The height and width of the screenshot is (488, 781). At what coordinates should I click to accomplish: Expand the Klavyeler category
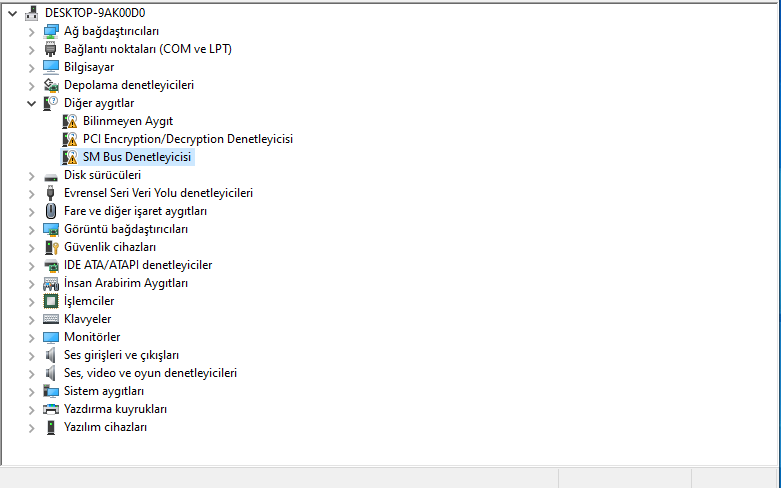(x=31, y=320)
